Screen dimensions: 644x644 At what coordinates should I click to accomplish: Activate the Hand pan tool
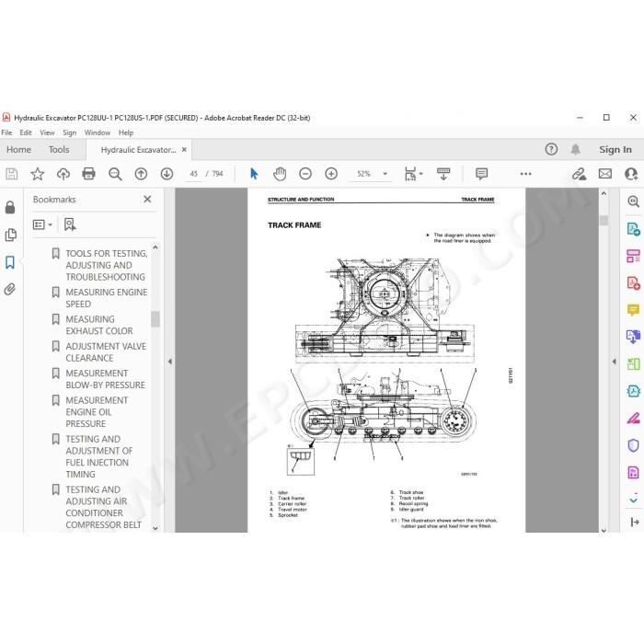[x=280, y=174]
